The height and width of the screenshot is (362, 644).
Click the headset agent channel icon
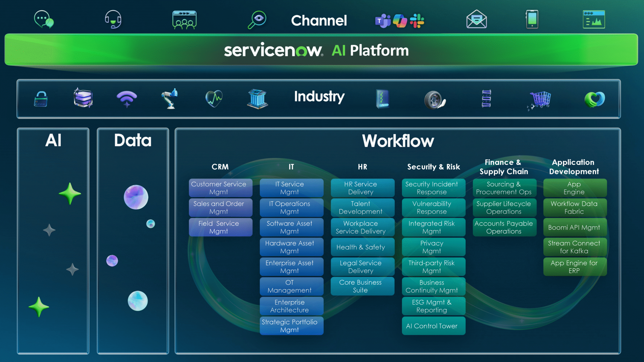point(113,19)
